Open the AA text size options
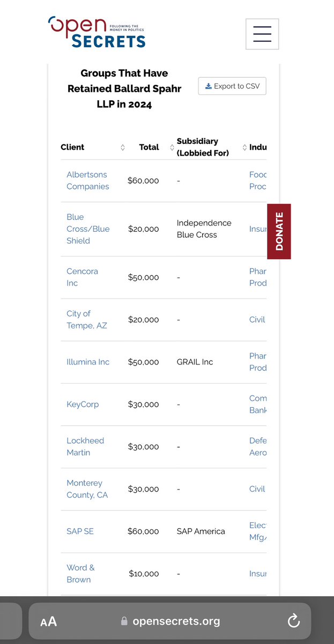 click(x=48, y=621)
